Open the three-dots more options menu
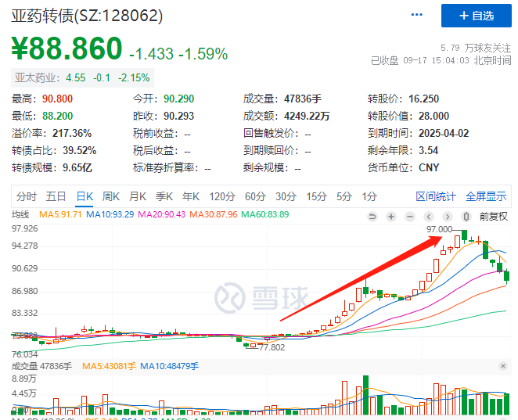This screenshot has height=420, width=518. coord(416,15)
